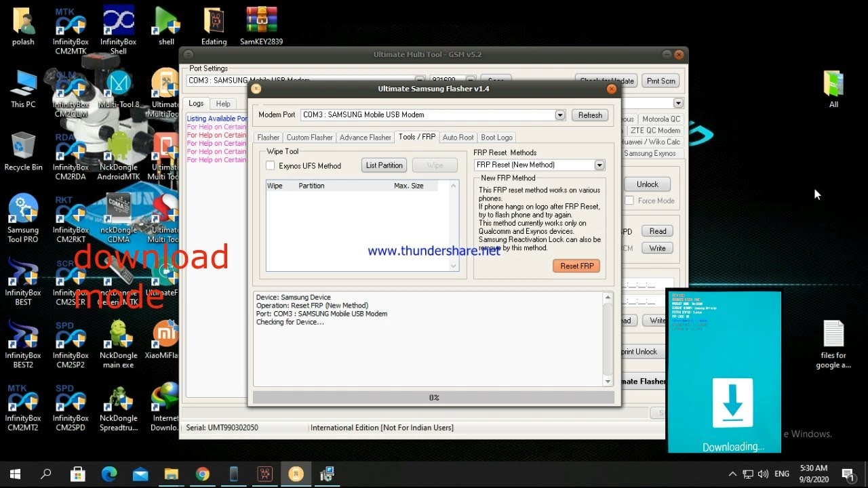Launch InfinityBox CM2SPD shortcut
868x488 pixels.
tap(71, 407)
